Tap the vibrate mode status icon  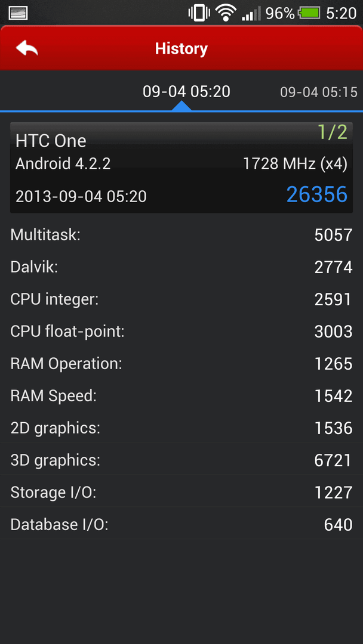pyautogui.click(x=199, y=13)
